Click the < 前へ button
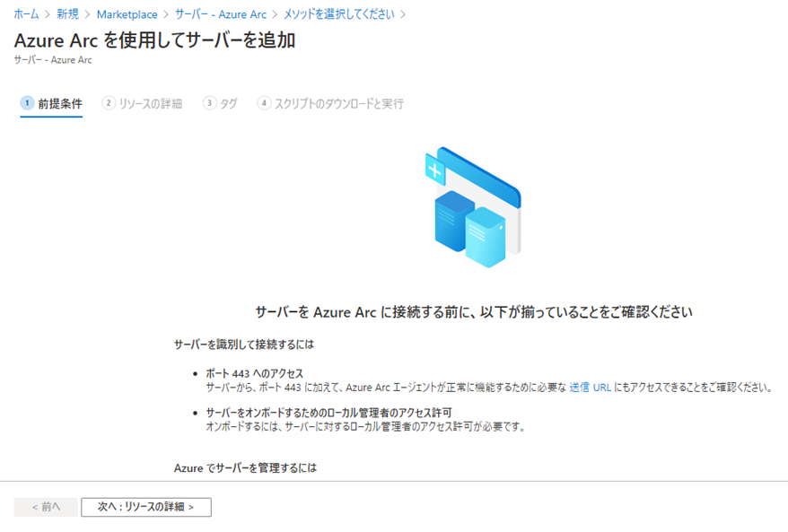 point(46,507)
